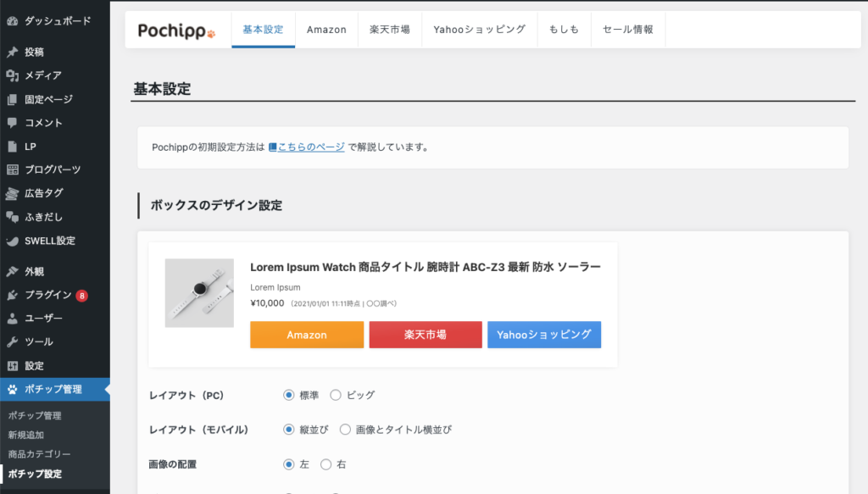This screenshot has width=868, height=494.
Task: Open 外観 in the sidebar
Action: [34, 272]
